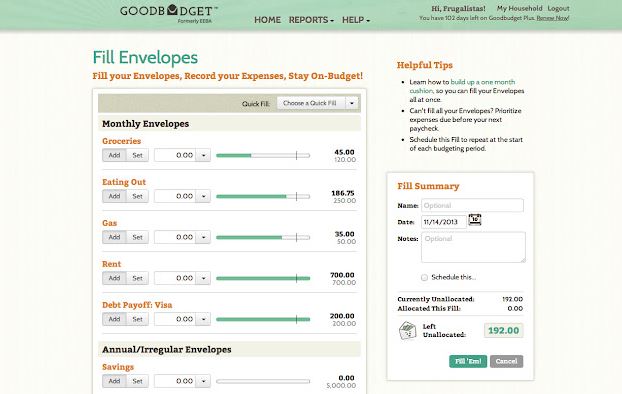Open Groceries amount dropdown arrow

(x=203, y=155)
